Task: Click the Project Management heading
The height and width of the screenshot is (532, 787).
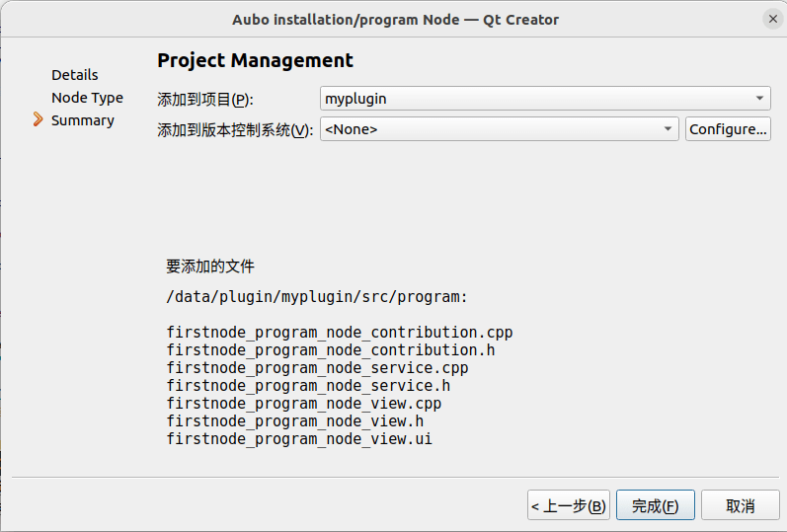Action: point(255,61)
